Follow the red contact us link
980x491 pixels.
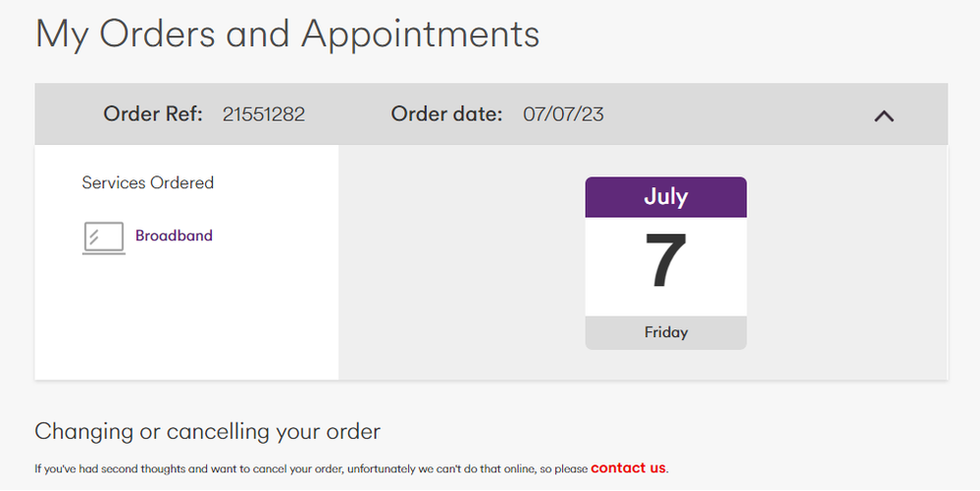628,467
